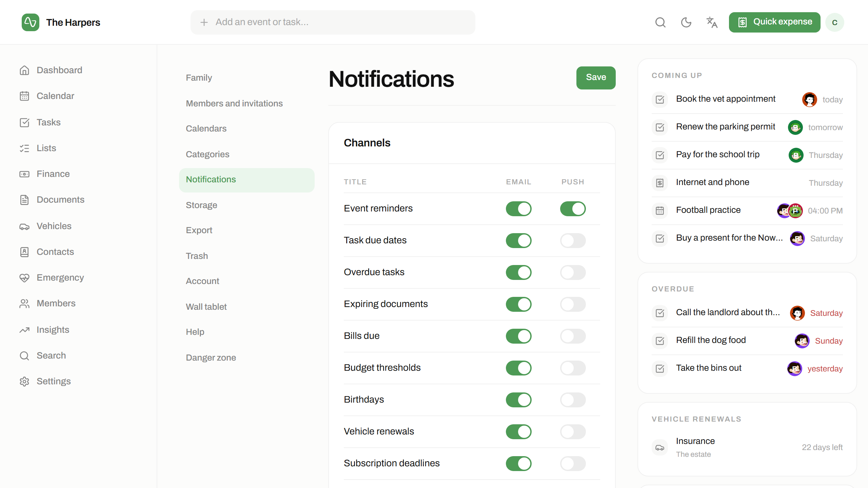Check off Buy a present task

coord(660,239)
